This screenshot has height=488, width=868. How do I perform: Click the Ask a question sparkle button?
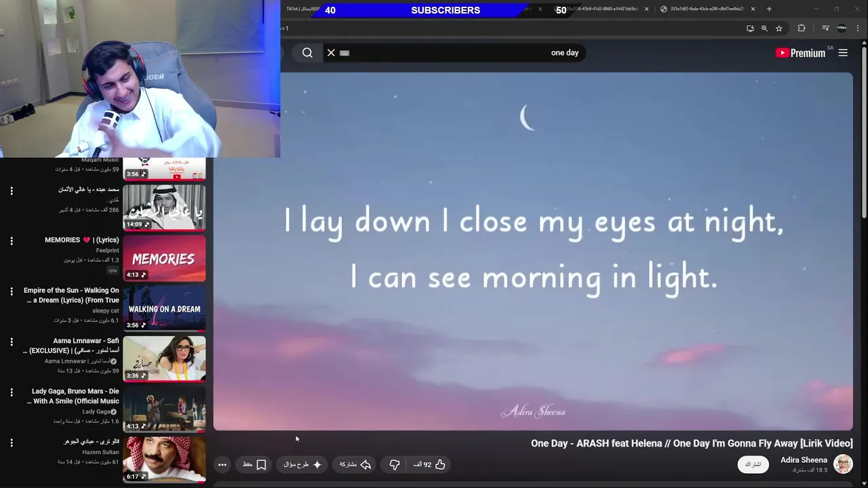click(x=302, y=464)
